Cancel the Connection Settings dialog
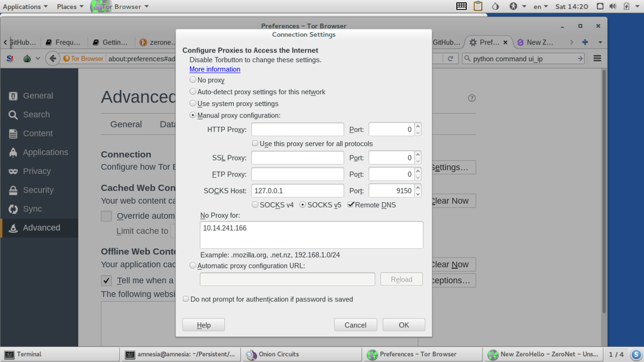Viewport: 644px width, 362px height. point(355,325)
